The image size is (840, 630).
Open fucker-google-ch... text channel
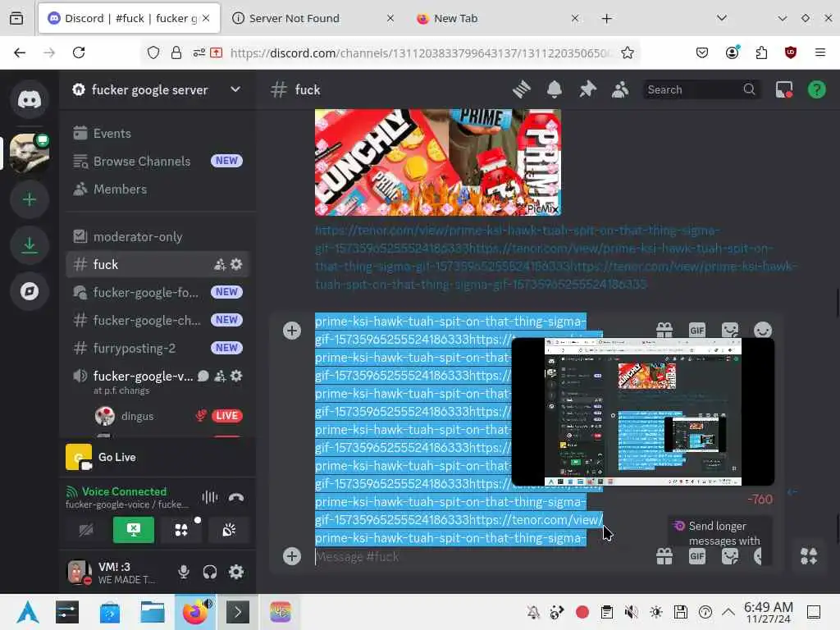click(x=158, y=321)
